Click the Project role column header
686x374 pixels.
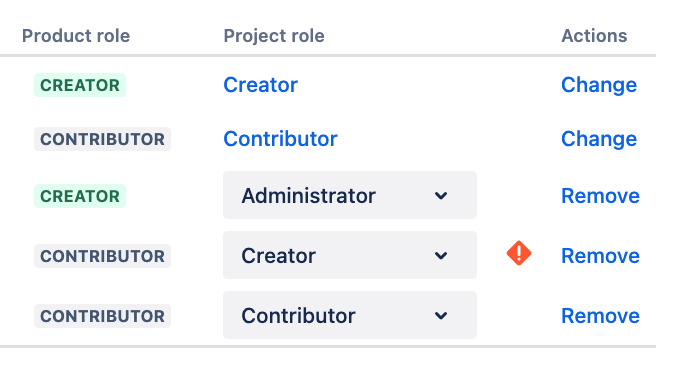click(274, 36)
